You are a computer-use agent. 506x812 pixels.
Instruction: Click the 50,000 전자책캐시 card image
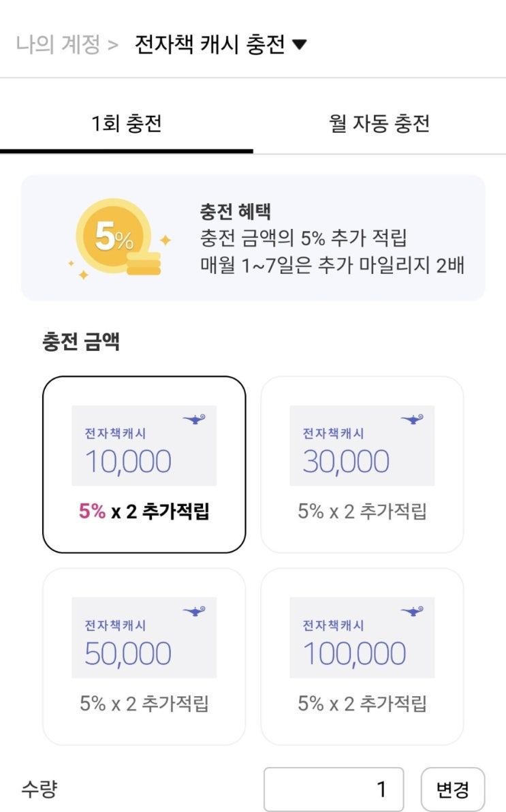[x=144, y=638]
